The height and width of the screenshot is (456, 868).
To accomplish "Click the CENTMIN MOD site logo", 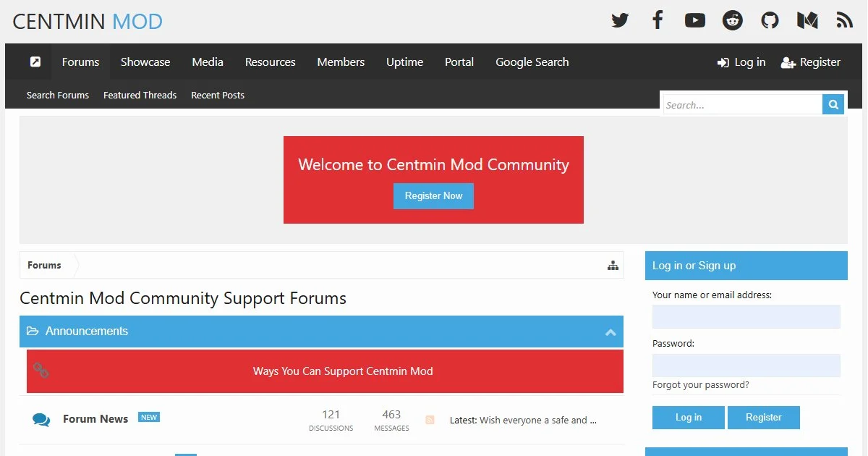I will (x=88, y=22).
